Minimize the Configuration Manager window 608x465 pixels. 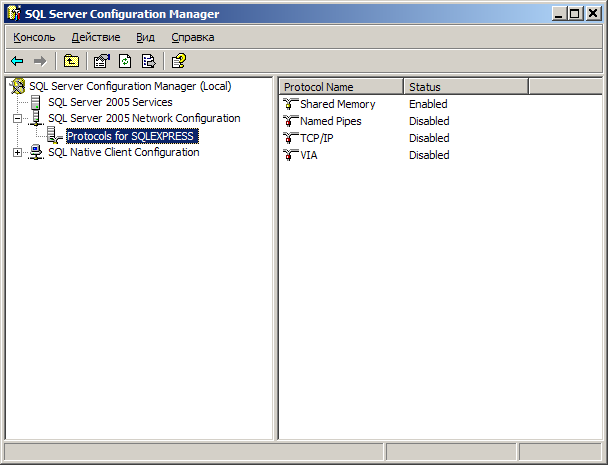(559, 14)
